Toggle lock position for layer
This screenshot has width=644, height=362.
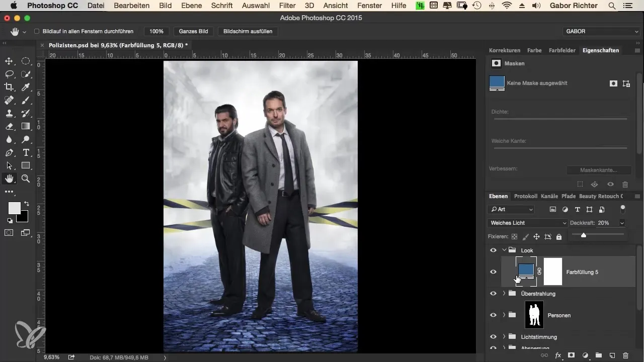coord(536,236)
